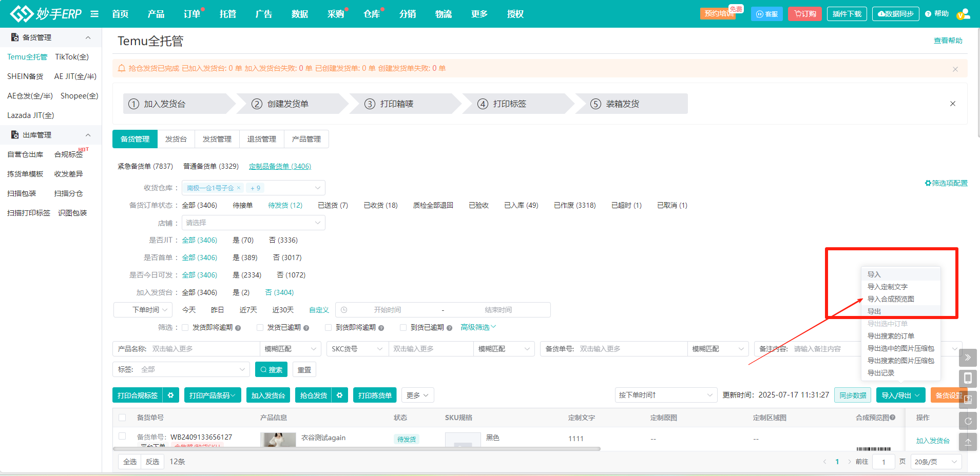The height and width of the screenshot is (476, 980).
Task: Close the orange notification banner
Action: [955, 69]
